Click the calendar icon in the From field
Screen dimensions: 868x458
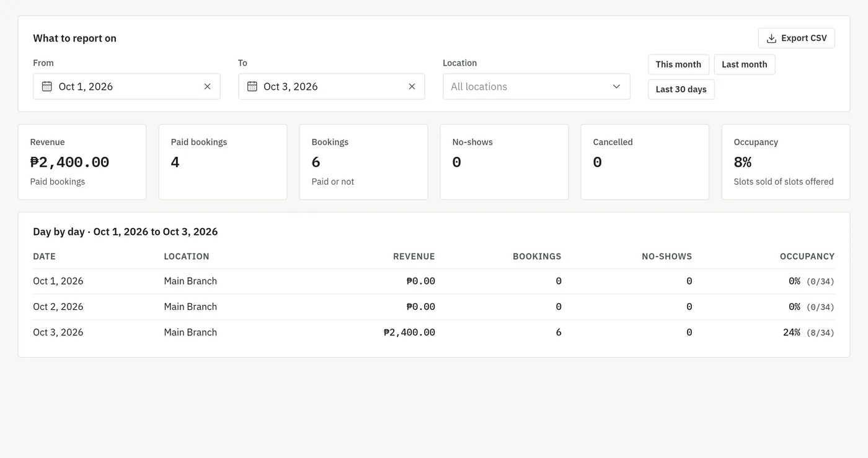pos(47,86)
